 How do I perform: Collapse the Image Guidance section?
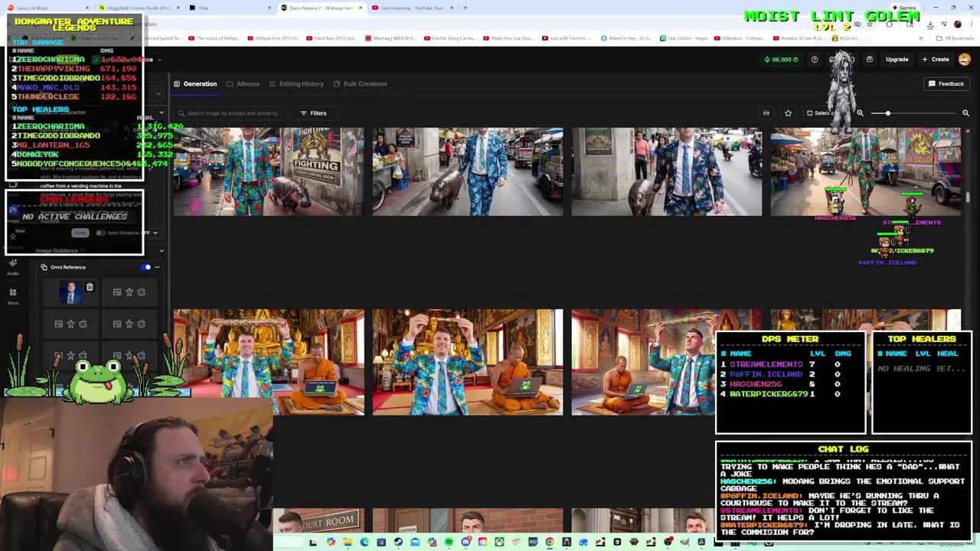tap(162, 250)
